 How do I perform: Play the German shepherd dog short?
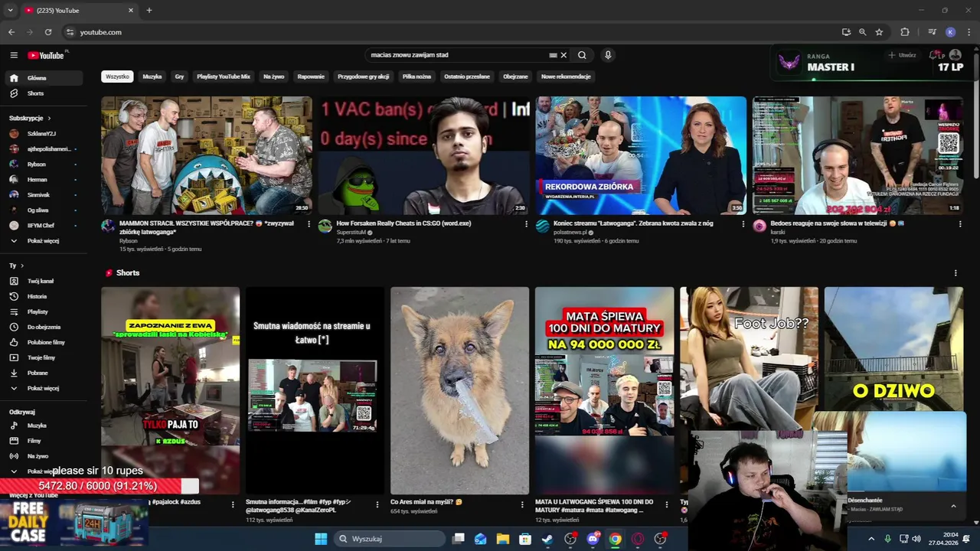pyautogui.click(x=459, y=390)
